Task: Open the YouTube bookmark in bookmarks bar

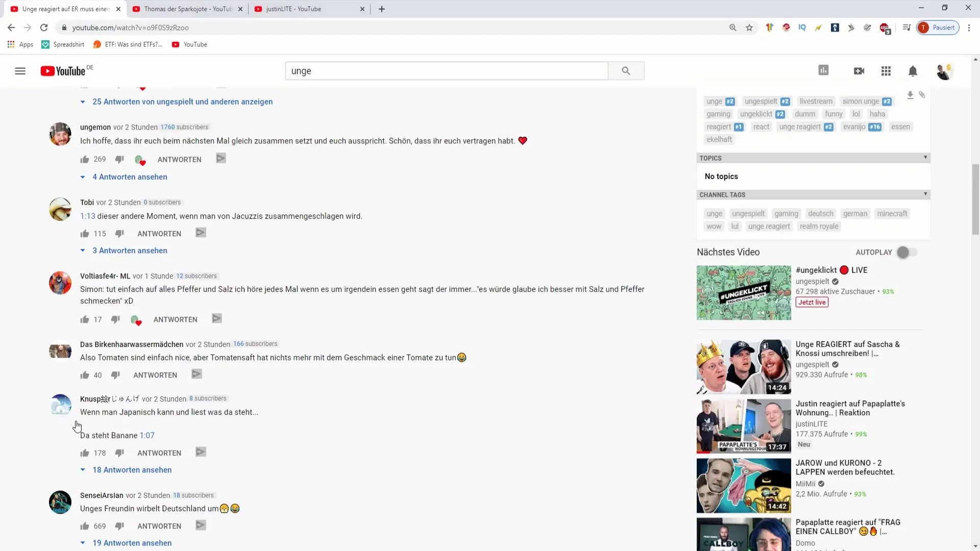Action: 189,44
